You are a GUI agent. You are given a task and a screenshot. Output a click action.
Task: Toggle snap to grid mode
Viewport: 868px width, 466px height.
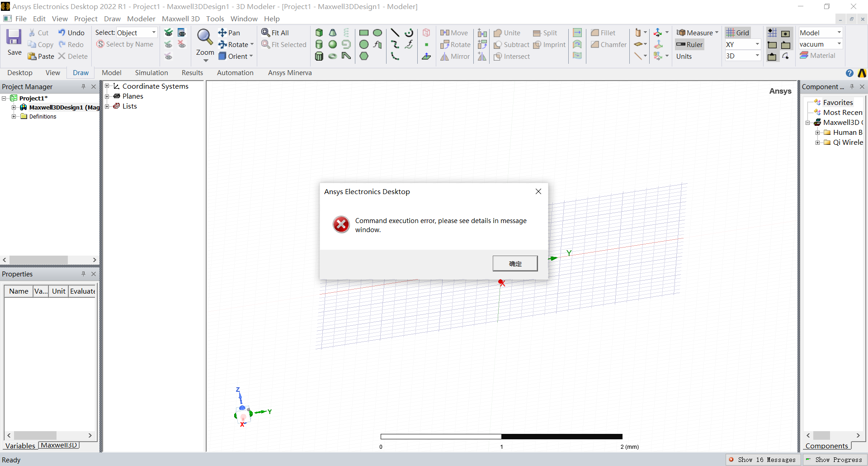772,33
